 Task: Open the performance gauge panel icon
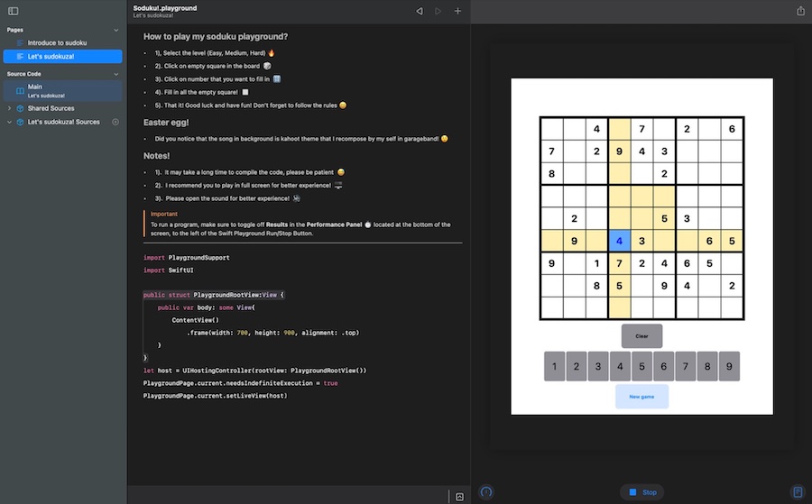coord(487,492)
